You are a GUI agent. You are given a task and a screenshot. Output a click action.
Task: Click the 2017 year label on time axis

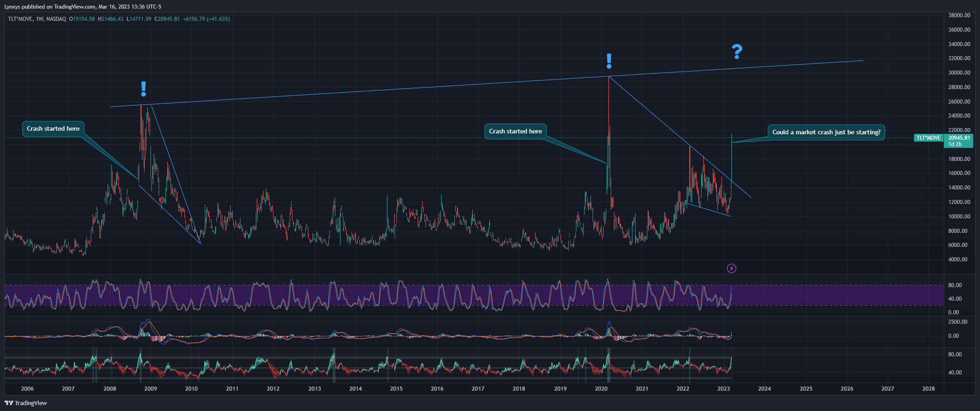(x=478, y=389)
